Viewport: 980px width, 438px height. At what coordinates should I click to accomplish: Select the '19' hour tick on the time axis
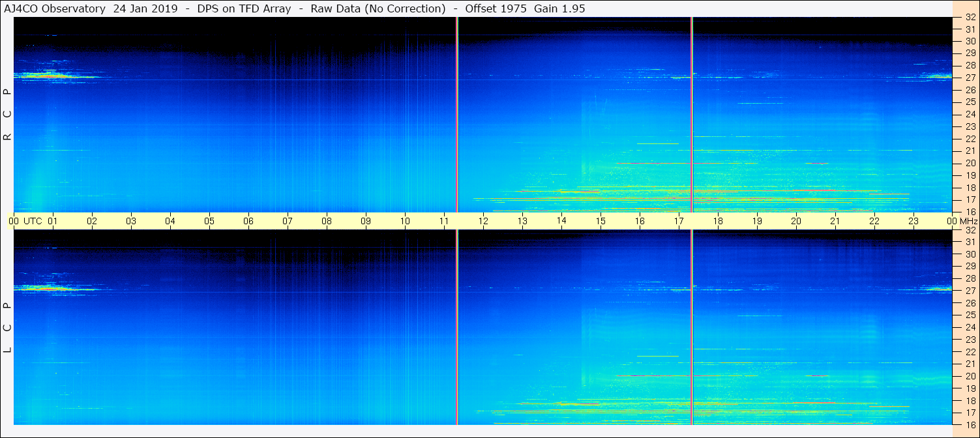pyautogui.click(x=757, y=221)
